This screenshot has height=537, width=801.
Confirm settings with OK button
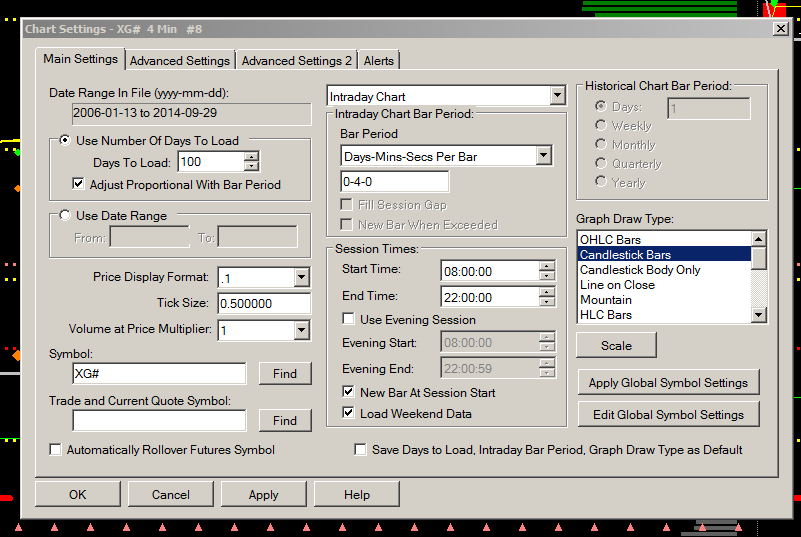[78, 494]
